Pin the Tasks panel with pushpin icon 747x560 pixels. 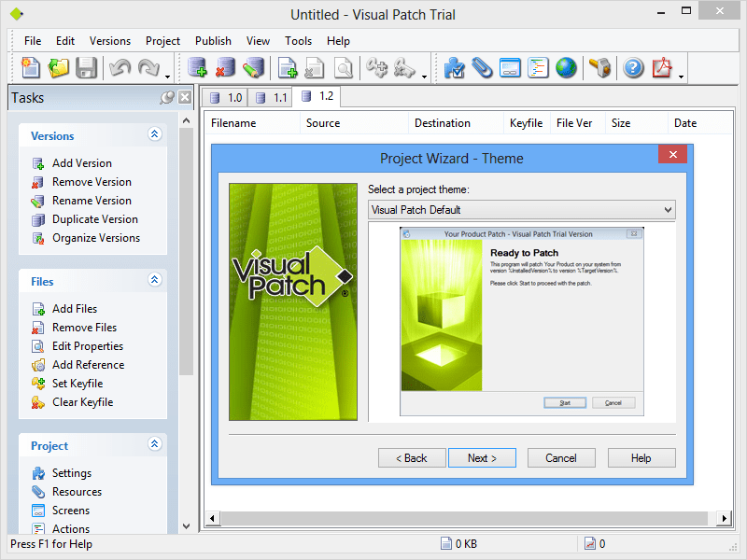click(167, 97)
